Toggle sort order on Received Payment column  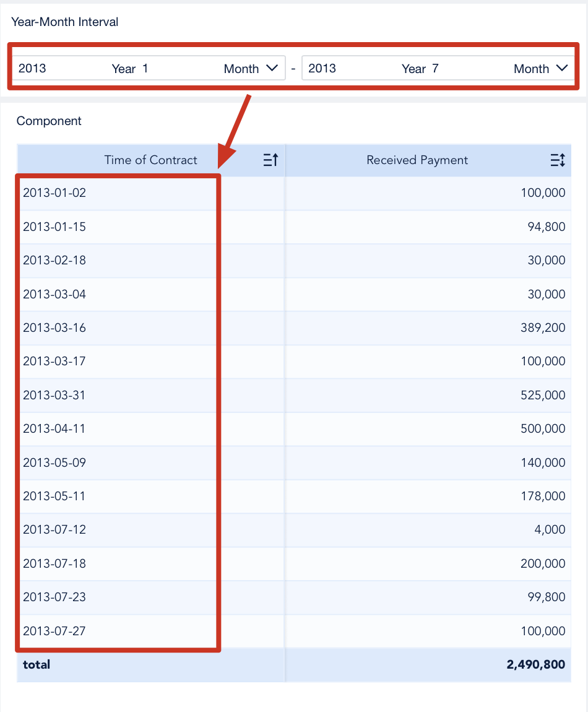pos(558,160)
